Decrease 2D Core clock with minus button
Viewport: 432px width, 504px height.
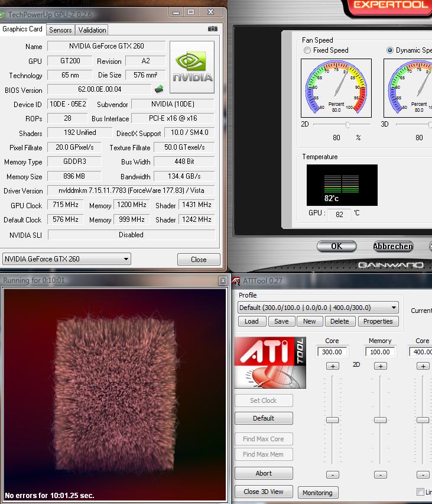[333, 475]
